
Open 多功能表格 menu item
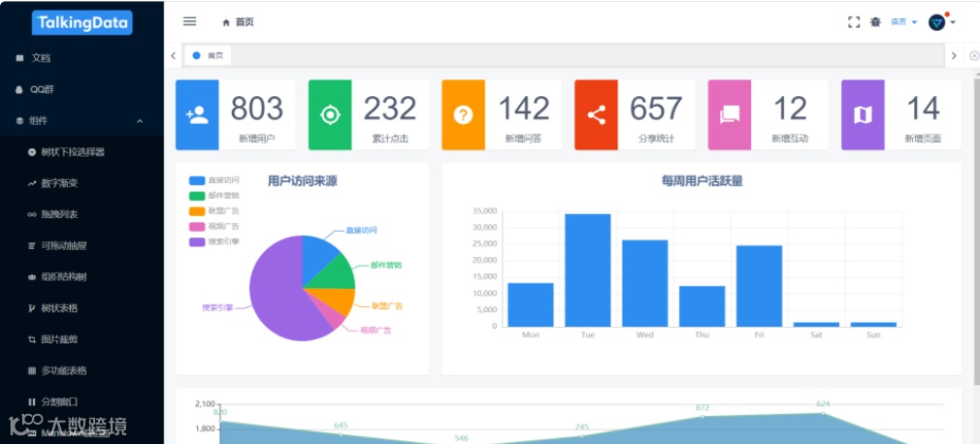pyautogui.click(x=82, y=370)
